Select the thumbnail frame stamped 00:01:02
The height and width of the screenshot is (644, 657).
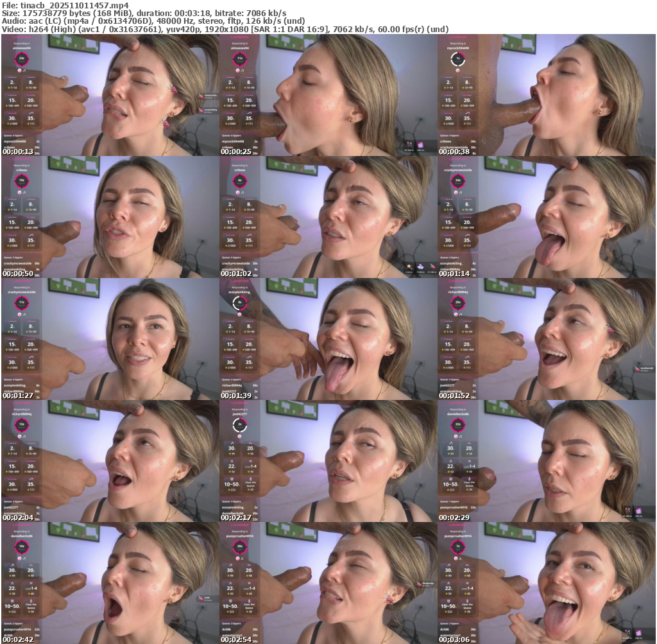(328, 217)
